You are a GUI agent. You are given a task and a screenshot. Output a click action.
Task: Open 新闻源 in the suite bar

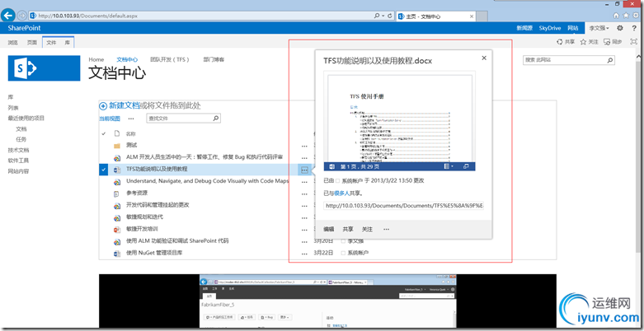click(524, 28)
